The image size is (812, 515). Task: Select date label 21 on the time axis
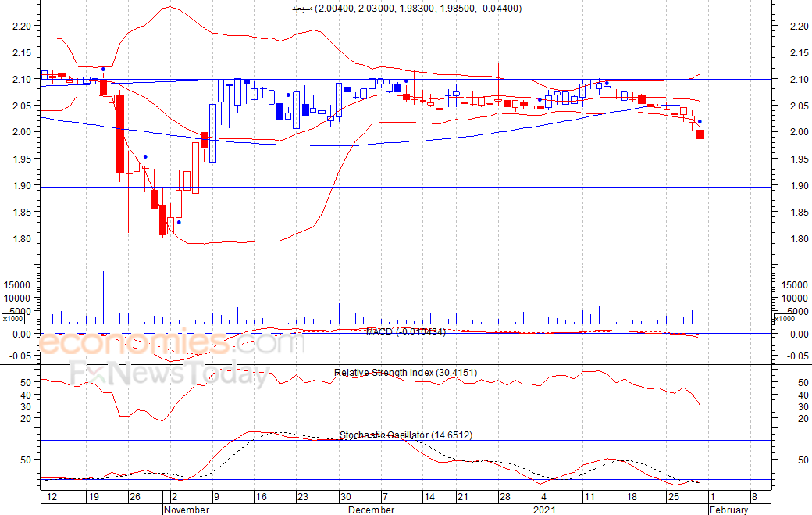point(462,497)
